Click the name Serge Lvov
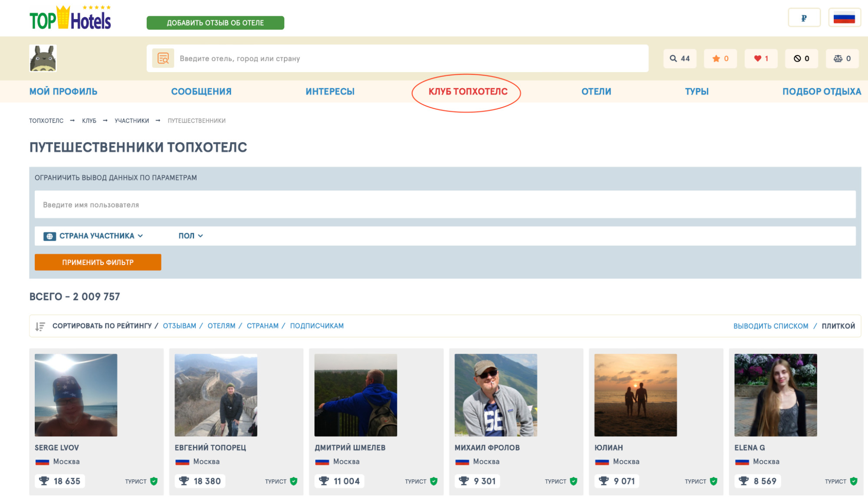The width and height of the screenshot is (868, 498). (x=57, y=448)
